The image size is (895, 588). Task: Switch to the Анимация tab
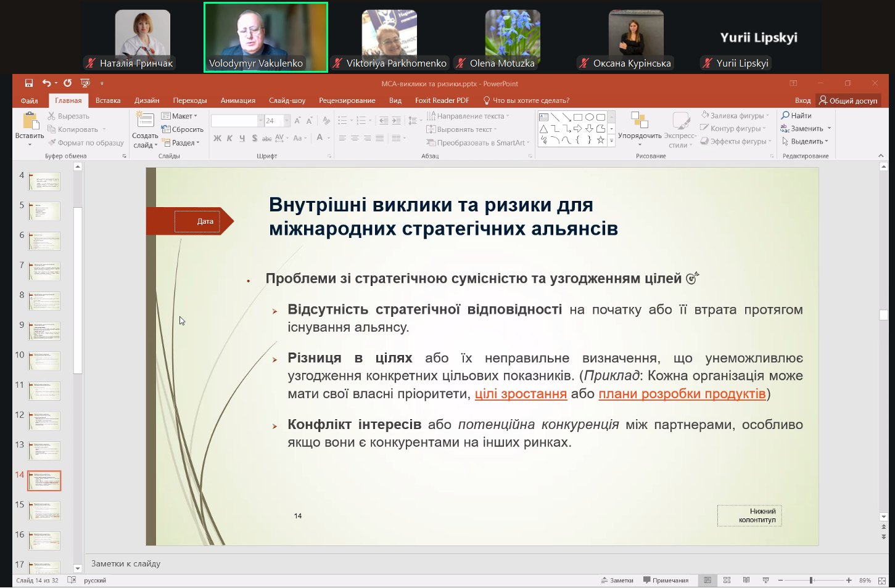click(238, 100)
